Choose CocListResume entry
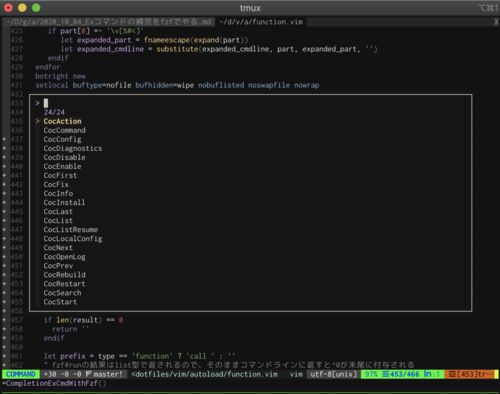The height and width of the screenshot is (394, 500). 71,230
